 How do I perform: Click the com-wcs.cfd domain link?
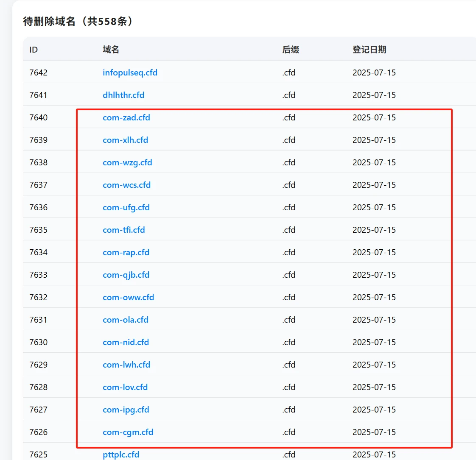(x=126, y=185)
